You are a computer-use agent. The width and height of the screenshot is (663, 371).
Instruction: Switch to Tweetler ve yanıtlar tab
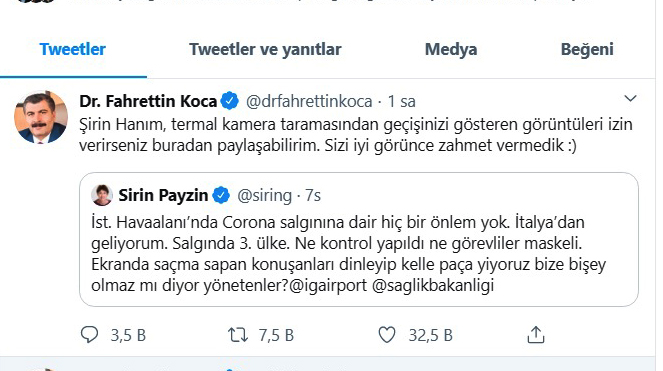pos(265,49)
